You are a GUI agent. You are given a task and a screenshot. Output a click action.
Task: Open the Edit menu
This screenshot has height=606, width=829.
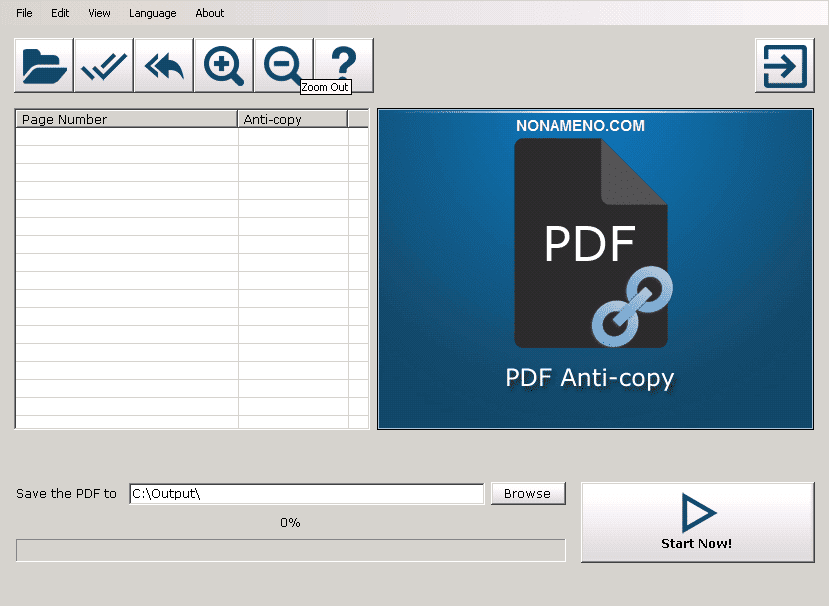(x=60, y=13)
